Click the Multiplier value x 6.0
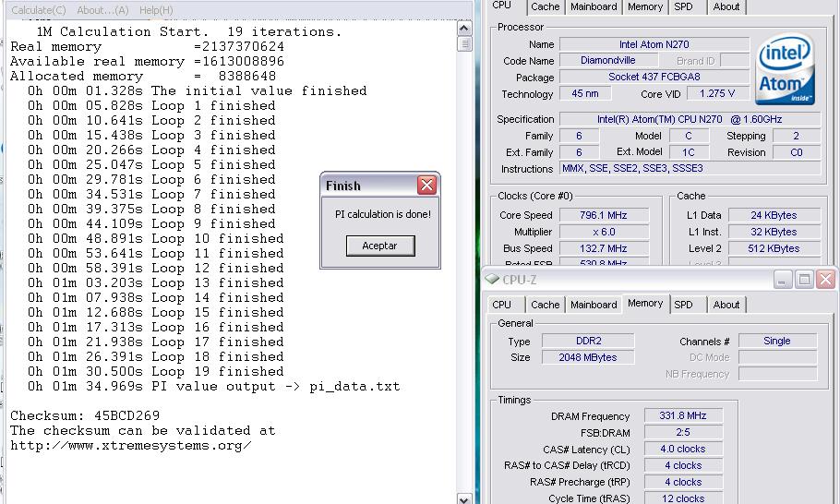 click(604, 232)
